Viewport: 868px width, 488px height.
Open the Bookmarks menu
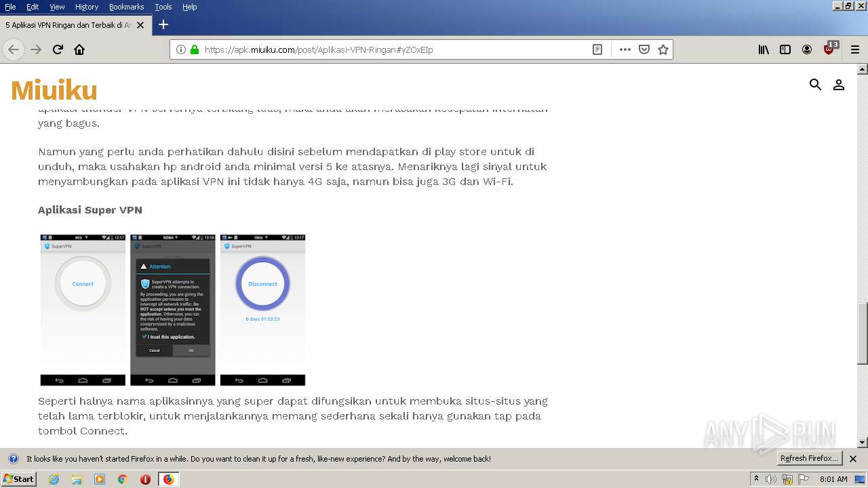tap(126, 7)
